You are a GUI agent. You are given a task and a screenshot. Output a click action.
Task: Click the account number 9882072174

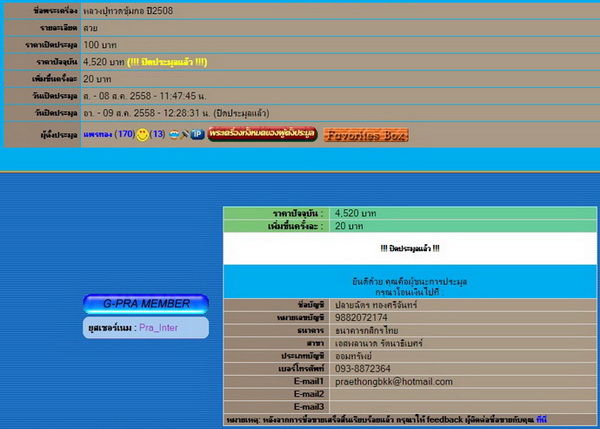point(362,317)
